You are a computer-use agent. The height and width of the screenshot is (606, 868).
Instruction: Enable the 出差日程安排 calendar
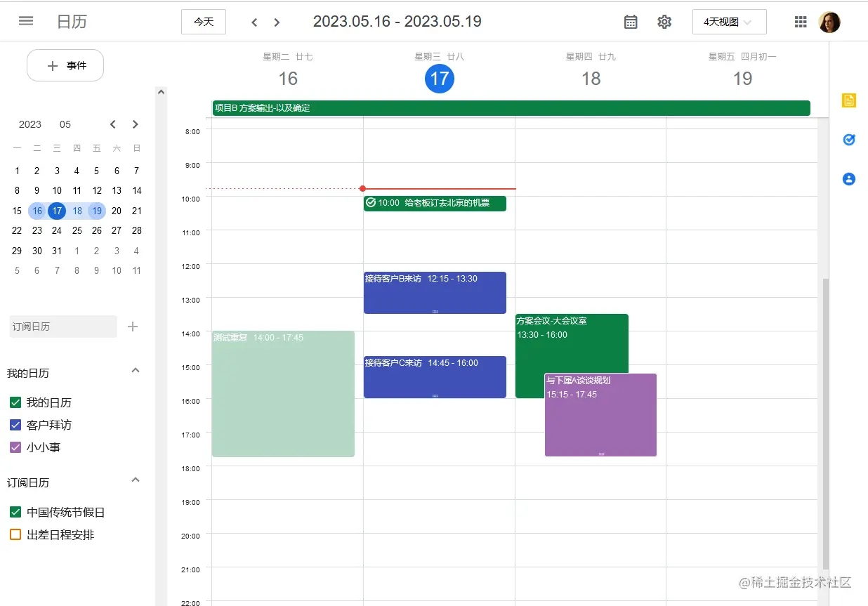click(x=17, y=533)
